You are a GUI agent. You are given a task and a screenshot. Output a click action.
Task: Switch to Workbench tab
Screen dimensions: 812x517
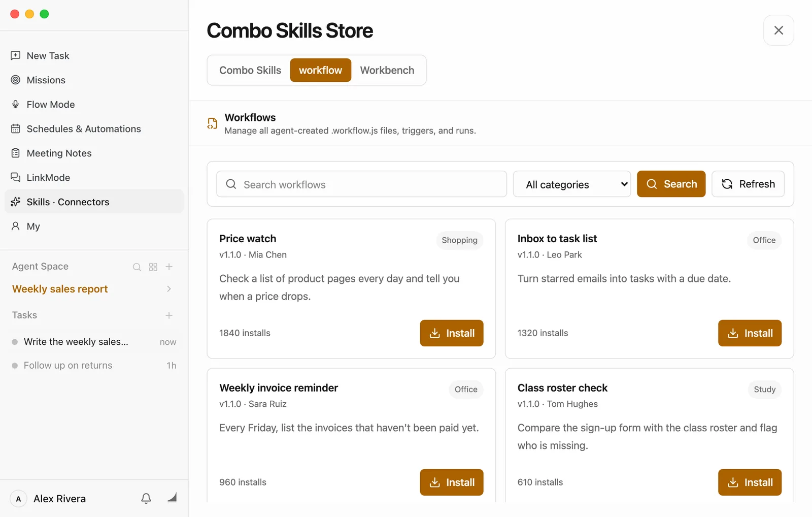click(x=387, y=70)
